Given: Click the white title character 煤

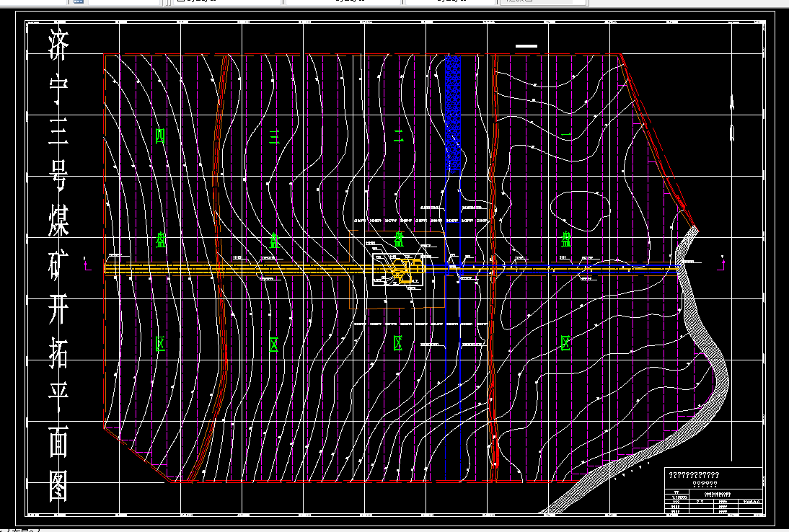Looking at the screenshot, I should (x=58, y=221).
